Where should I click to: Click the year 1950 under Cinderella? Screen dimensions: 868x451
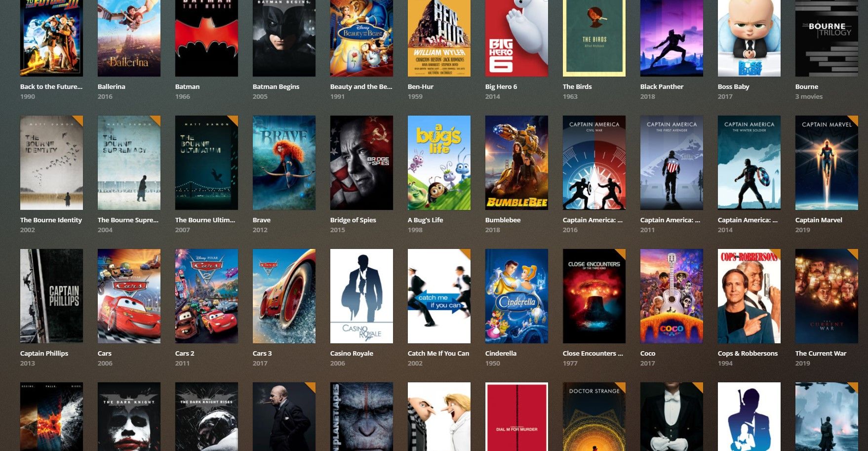[493, 363]
